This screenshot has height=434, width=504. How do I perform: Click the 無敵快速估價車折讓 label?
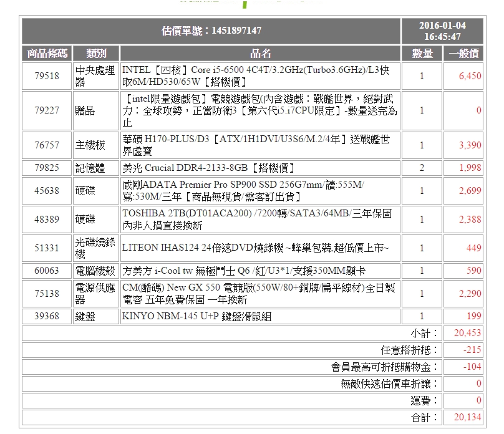click(x=389, y=384)
